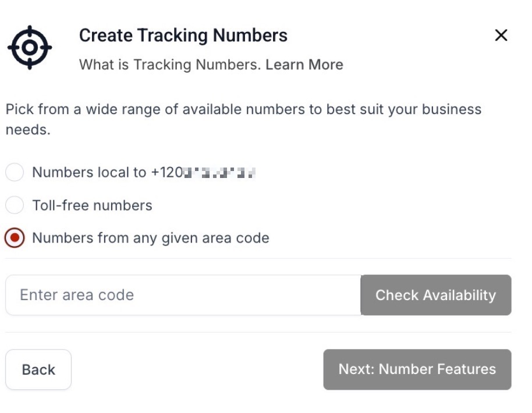Click the "Numbers local to" label text

coord(89,173)
